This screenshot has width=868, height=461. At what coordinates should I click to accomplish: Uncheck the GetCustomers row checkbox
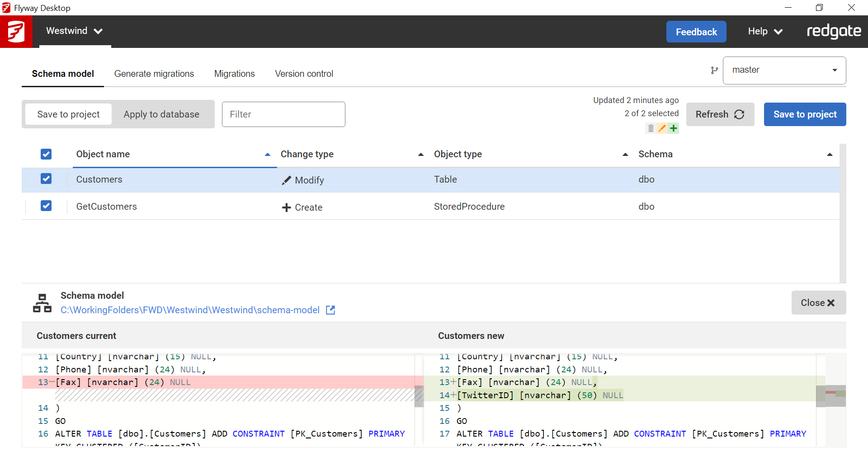(46, 206)
